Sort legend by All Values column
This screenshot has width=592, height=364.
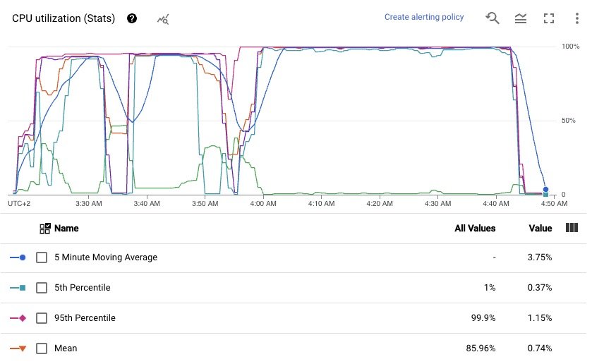pos(475,228)
